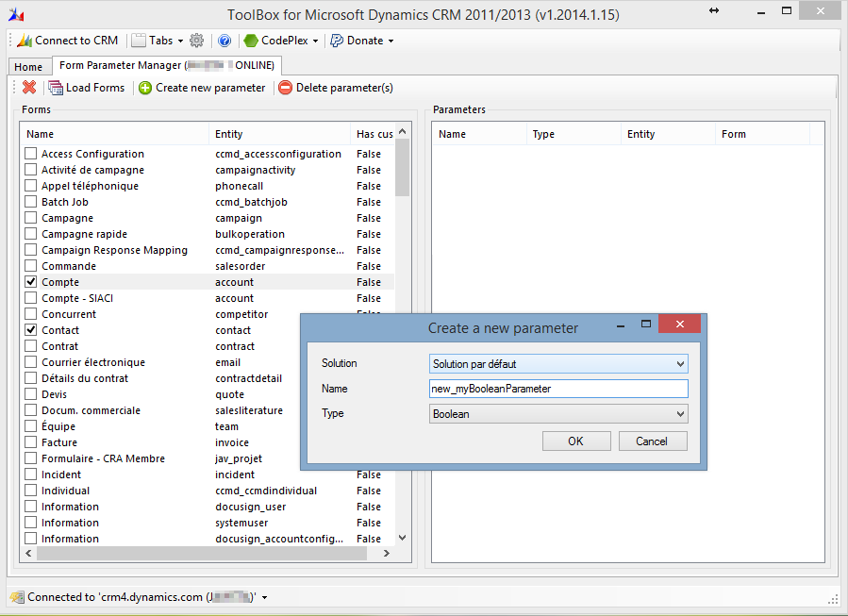This screenshot has width=848, height=616.
Task: Confirm the dialog with OK
Action: 575,441
